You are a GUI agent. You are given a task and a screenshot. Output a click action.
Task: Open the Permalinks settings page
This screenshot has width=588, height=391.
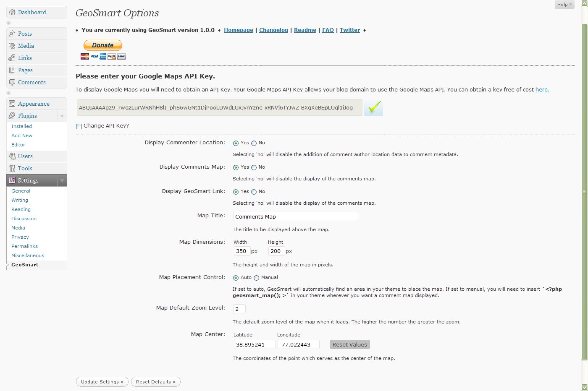[x=24, y=246]
